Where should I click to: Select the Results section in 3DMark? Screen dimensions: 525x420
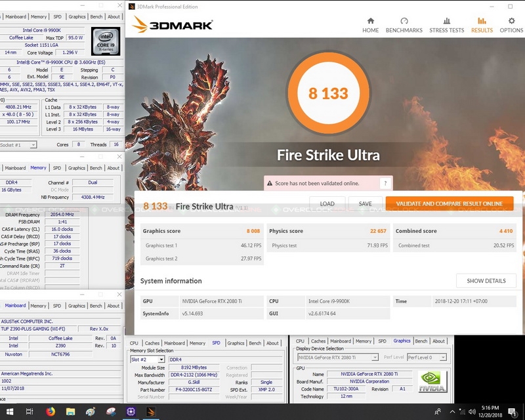click(x=482, y=25)
